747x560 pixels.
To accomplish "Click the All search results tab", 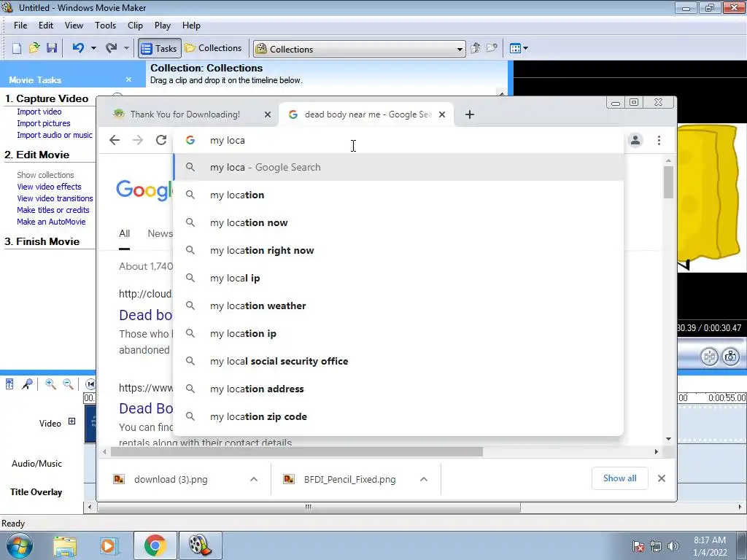I will [124, 234].
